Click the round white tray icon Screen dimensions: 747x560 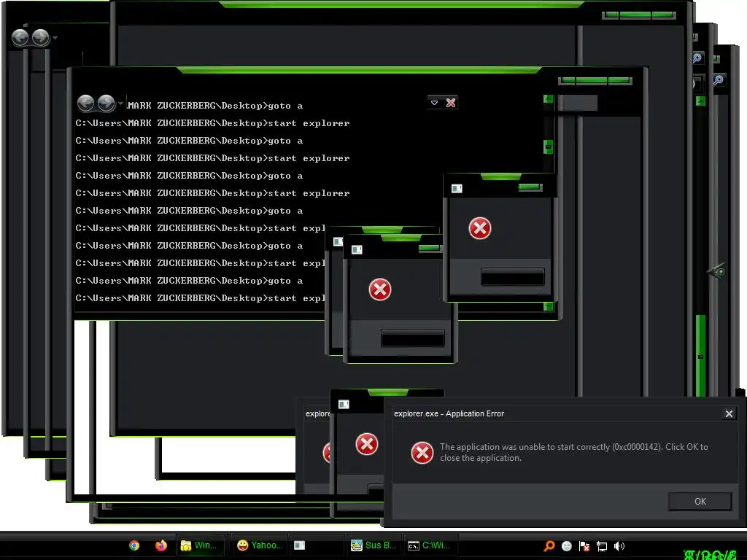[566, 546]
